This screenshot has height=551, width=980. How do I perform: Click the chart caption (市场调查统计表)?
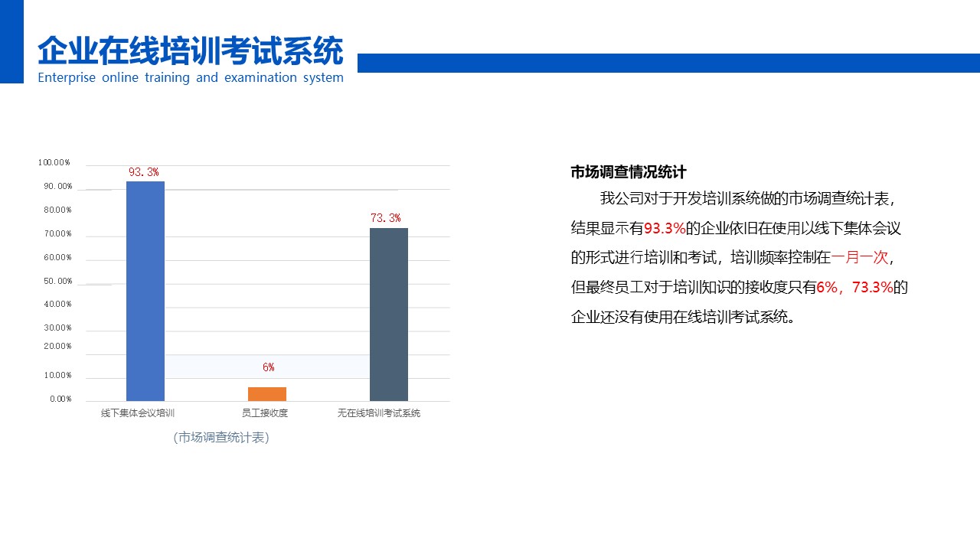point(221,438)
